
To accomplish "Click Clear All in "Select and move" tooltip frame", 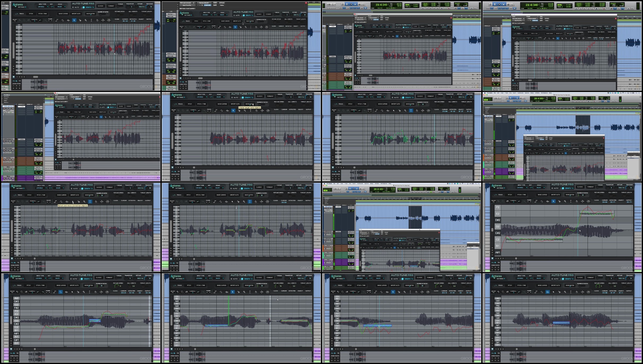I will [33, 201].
